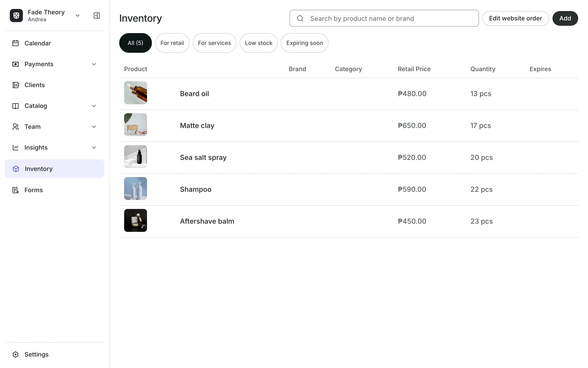Screen dimensions: 588x368
Task: Click the Forms document icon
Action: click(x=16, y=190)
